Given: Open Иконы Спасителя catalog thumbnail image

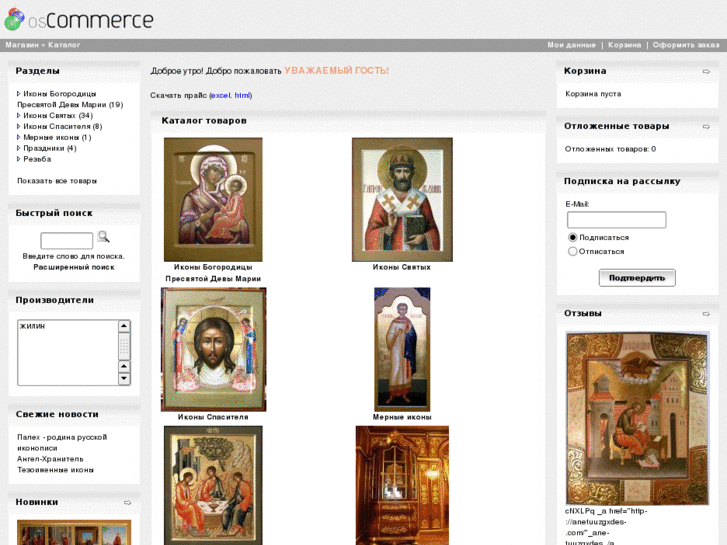Looking at the screenshot, I should [213, 349].
